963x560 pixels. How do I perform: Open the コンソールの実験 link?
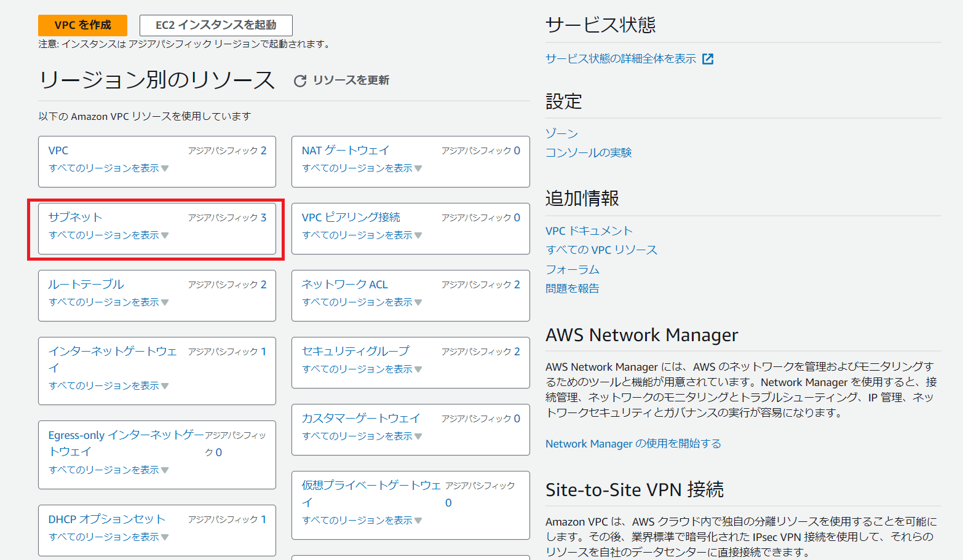click(x=588, y=152)
